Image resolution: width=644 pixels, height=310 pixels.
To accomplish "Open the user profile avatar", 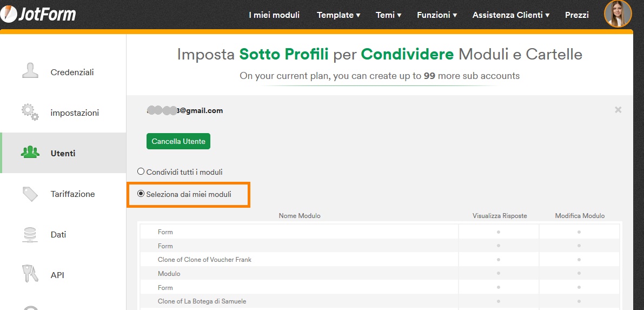I will [618, 14].
